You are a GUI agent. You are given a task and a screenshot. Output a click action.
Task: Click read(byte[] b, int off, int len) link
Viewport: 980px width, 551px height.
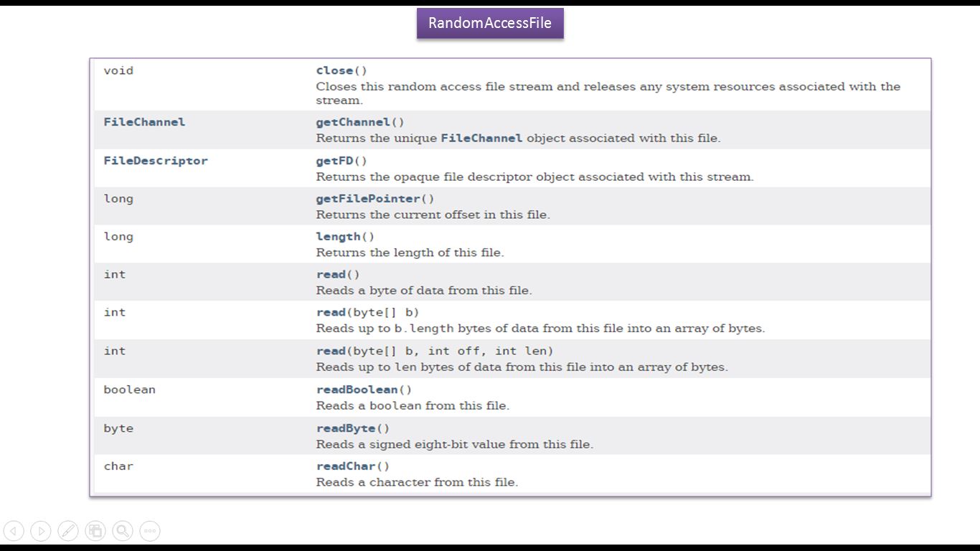pyautogui.click(x=331, y=351)
